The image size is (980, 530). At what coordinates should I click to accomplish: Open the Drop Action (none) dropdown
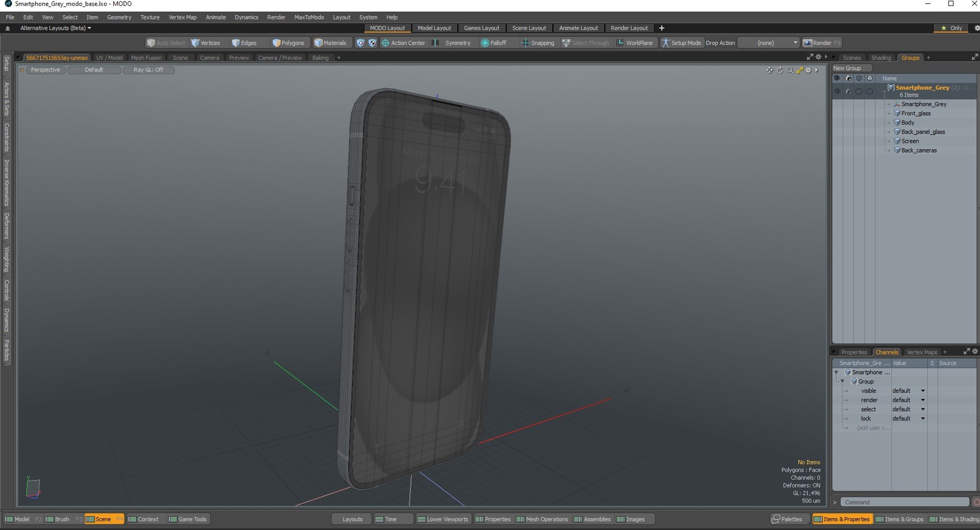pyautogui.click(x=769, y=43)
